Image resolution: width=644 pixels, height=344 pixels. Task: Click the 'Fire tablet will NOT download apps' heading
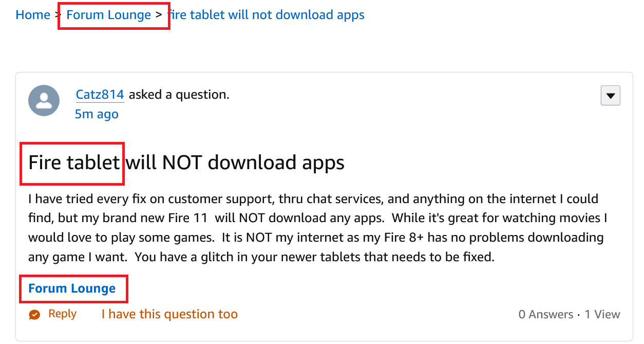click(x=186, y=163)
